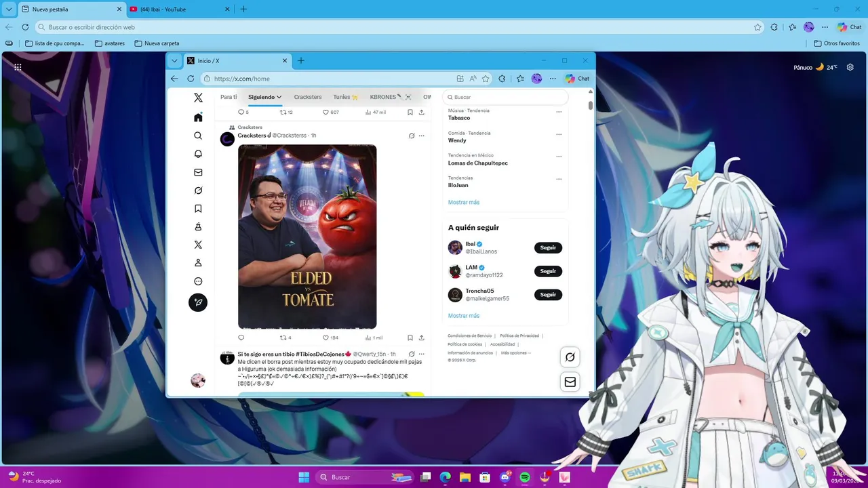Open Profile person icon in X sidebar
Image resolution: width=868 pixels, height=488 pixels.
click(x=198, y=263)
